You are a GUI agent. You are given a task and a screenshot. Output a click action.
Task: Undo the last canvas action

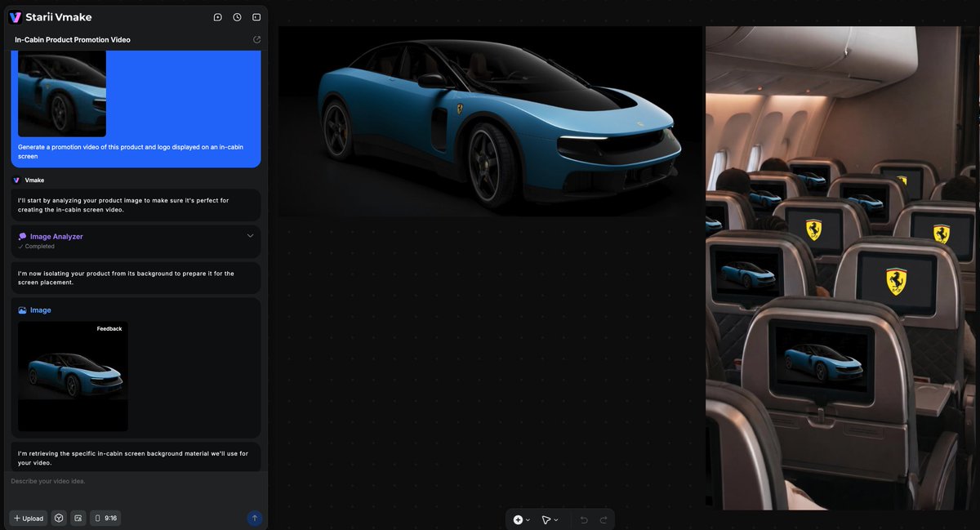point(583,519)
